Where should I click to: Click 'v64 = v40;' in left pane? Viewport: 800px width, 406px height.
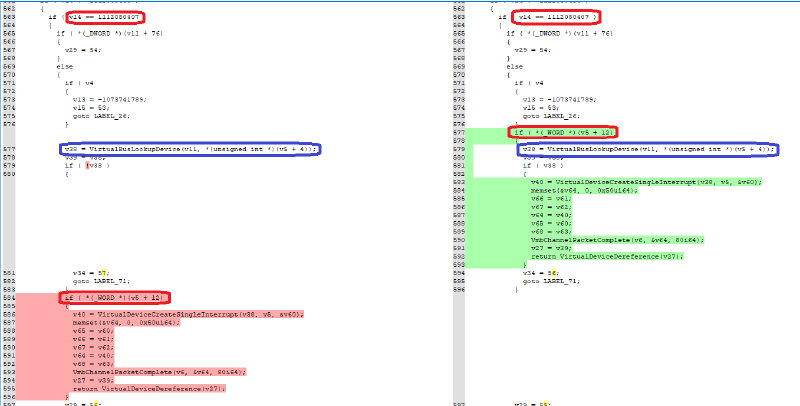point(93,355)
